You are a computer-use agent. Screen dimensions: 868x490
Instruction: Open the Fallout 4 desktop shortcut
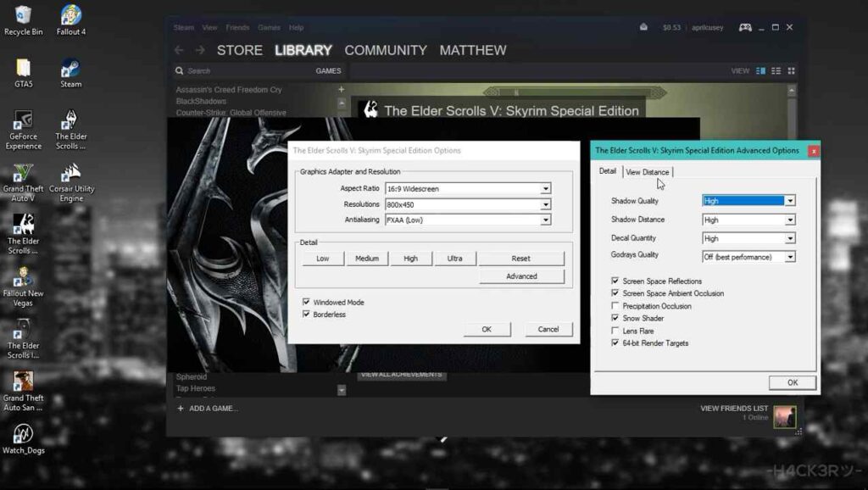71,20
